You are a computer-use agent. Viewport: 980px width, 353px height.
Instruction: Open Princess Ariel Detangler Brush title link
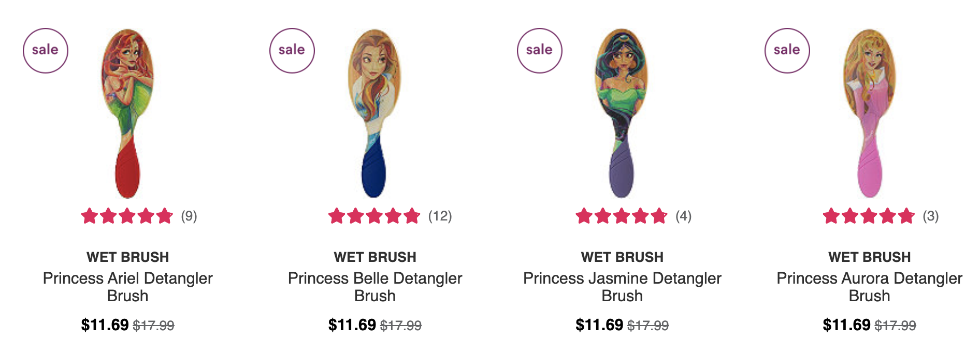tap(128, 287)
